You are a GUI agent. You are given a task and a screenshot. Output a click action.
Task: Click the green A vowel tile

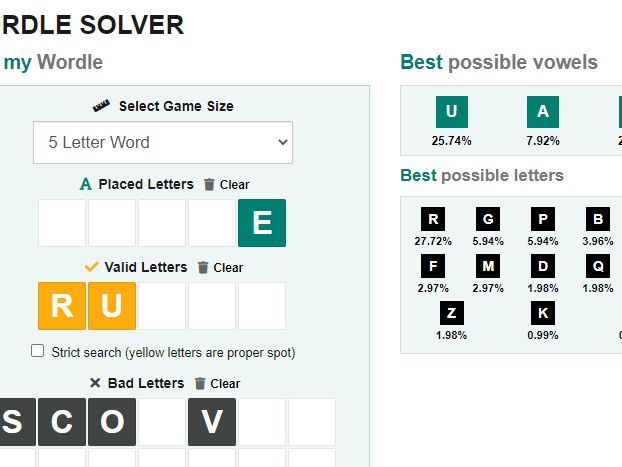click(x=543, y=112)
